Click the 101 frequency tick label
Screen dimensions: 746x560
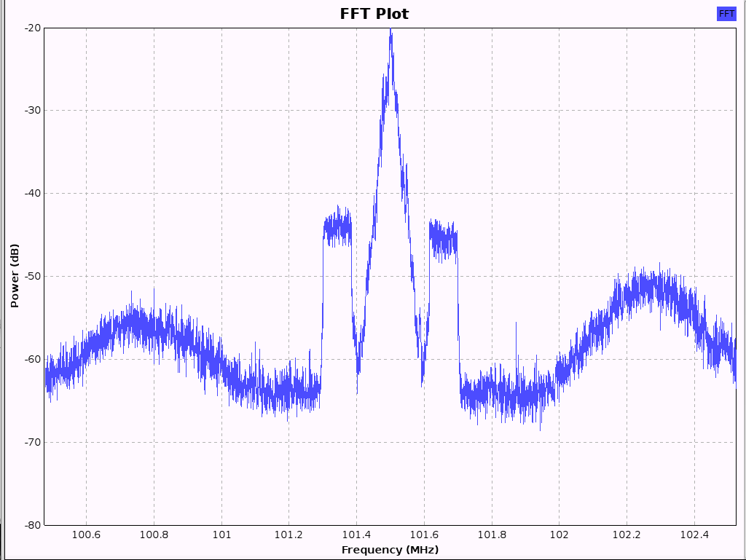point(221,535)
